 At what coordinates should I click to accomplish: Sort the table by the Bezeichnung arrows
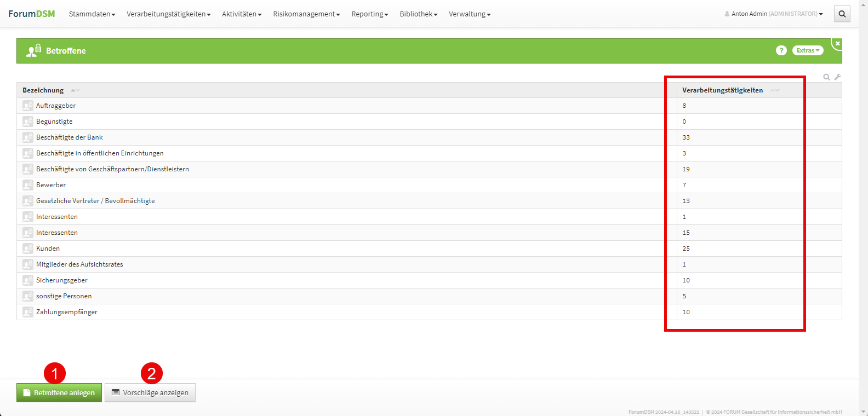(x=75, y=90)
